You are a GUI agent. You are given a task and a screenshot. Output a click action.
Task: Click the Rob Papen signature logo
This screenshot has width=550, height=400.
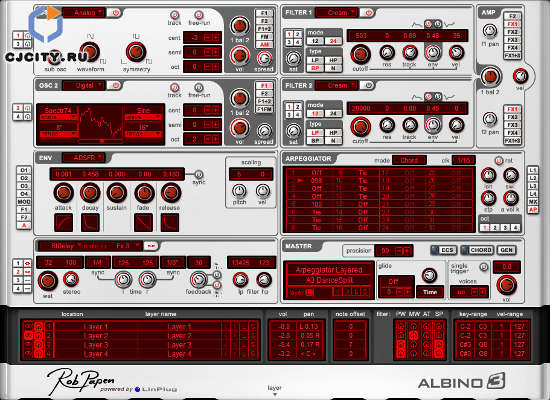(x=81, y=381)
